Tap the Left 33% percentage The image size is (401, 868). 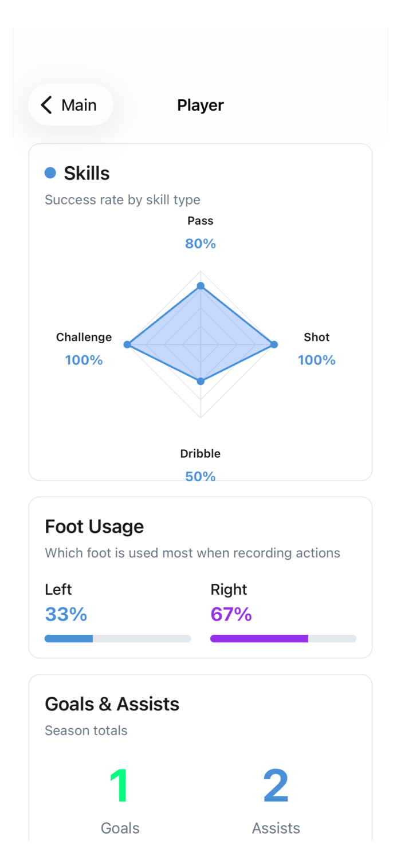(66, 614)
